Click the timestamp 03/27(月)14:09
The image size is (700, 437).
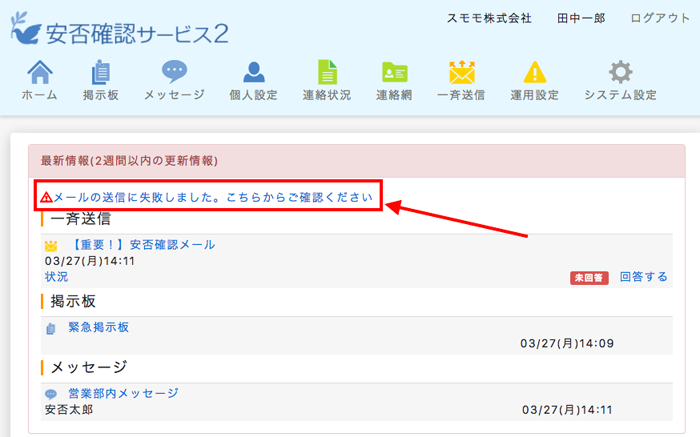coord(567,343)
